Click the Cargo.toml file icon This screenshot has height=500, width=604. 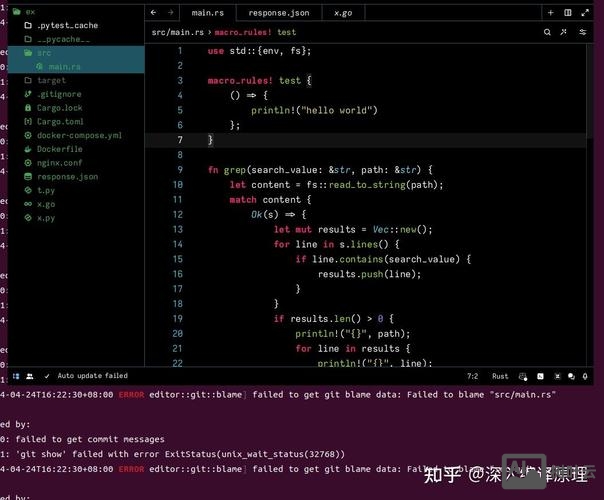(28, 122)
